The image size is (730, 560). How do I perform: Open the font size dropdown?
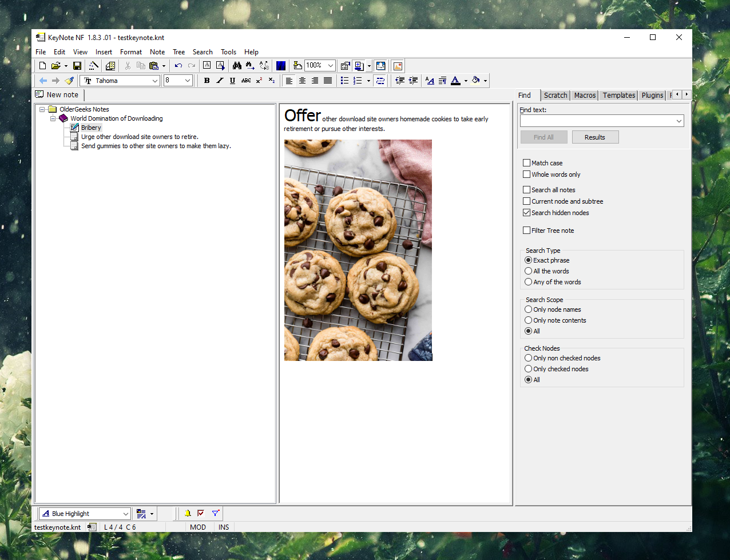188,81
